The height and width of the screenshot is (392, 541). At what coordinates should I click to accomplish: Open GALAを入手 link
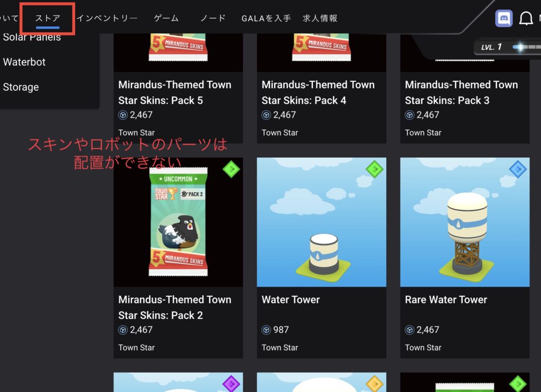[x=266, y=18]
